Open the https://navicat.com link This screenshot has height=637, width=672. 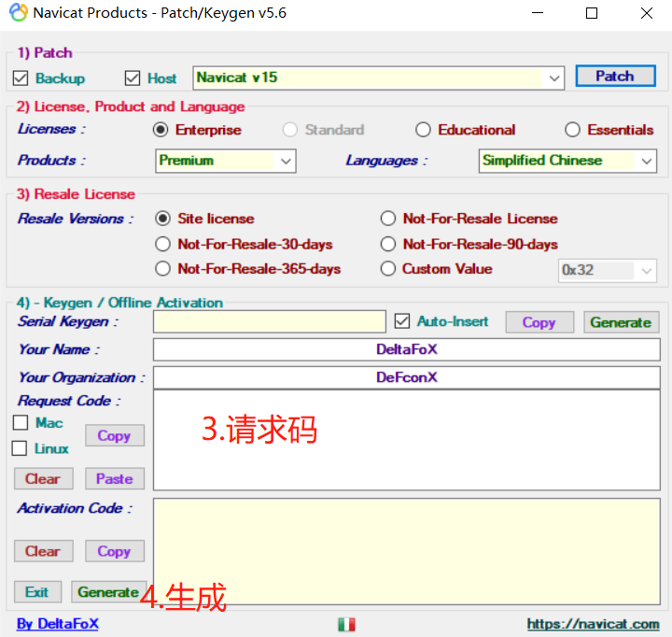pos(594,624)
